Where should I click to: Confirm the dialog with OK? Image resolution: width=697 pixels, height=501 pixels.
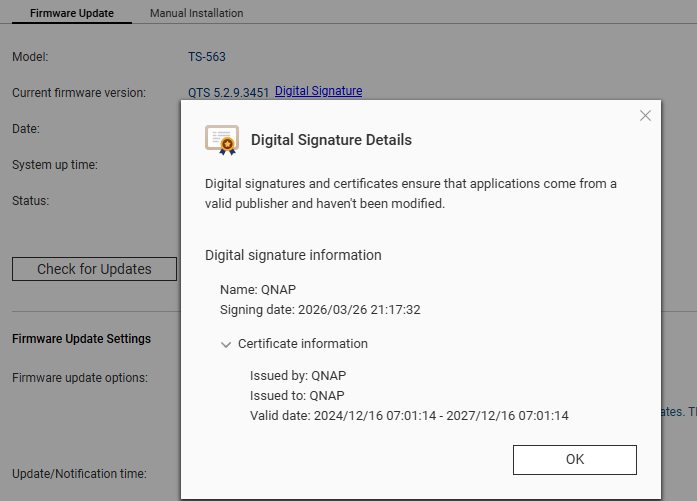[575, 460]
